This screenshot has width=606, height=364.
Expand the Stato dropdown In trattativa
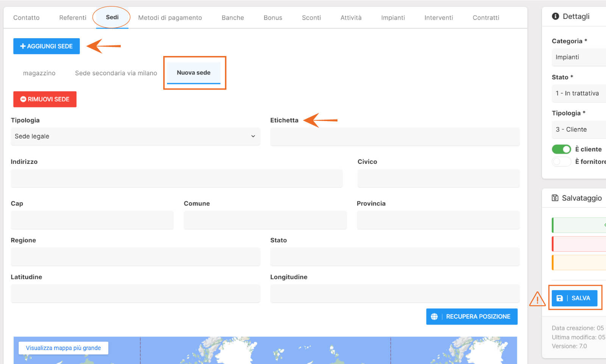(x=579, y=93)
